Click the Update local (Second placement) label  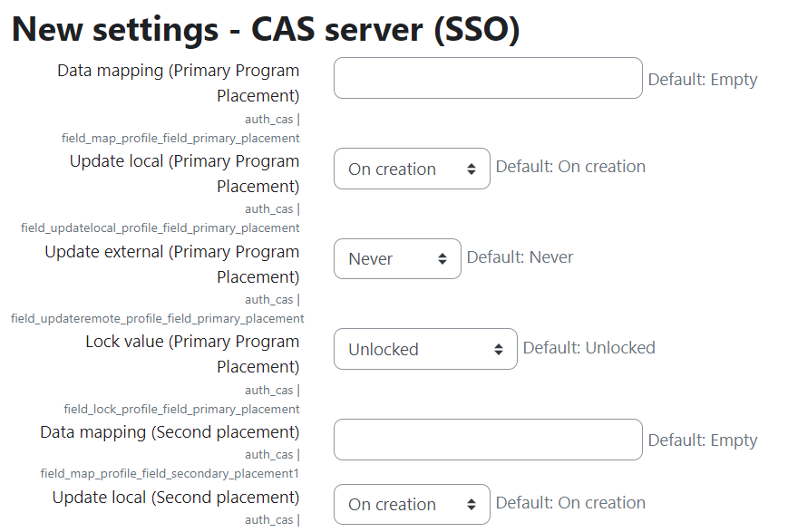(176, 498)
